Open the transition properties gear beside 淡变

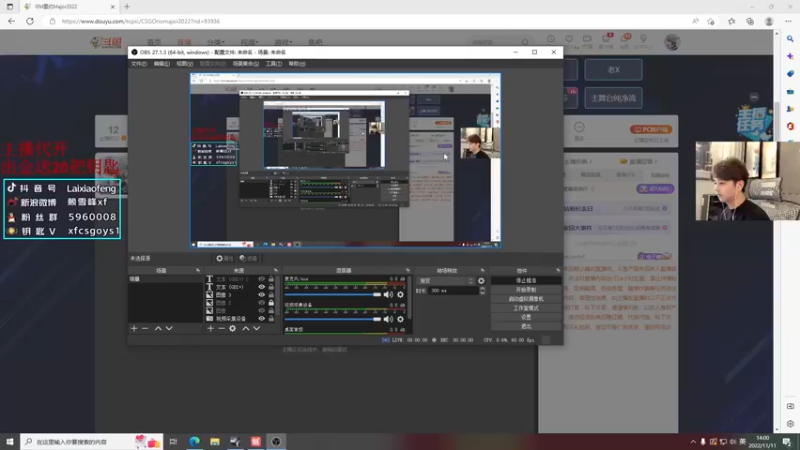click(x=481, y=281)
